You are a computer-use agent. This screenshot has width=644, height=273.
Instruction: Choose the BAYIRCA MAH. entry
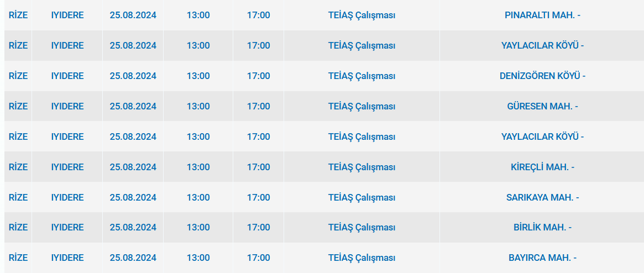(542, 258)
